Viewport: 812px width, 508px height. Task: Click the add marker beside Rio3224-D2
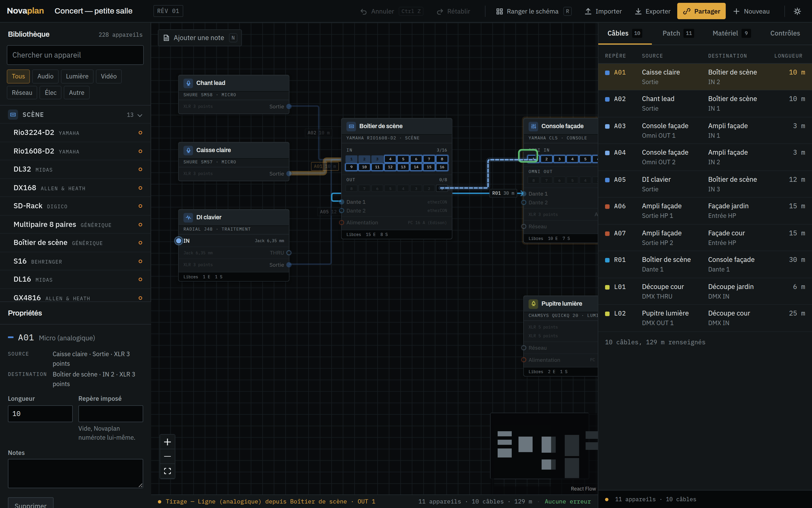[x=140, y=133]
